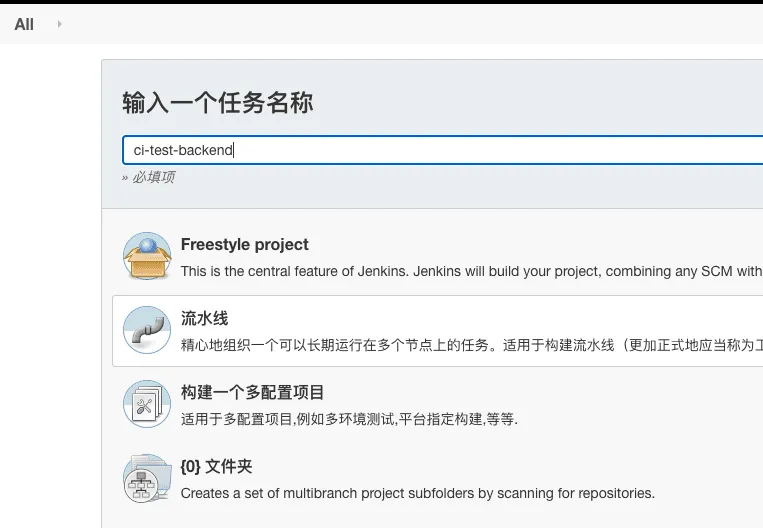The height and width of the screenshot is (528, 763).
Task: Click the 构建一个多配置项目 tools icon
Action: coord(147,404)
